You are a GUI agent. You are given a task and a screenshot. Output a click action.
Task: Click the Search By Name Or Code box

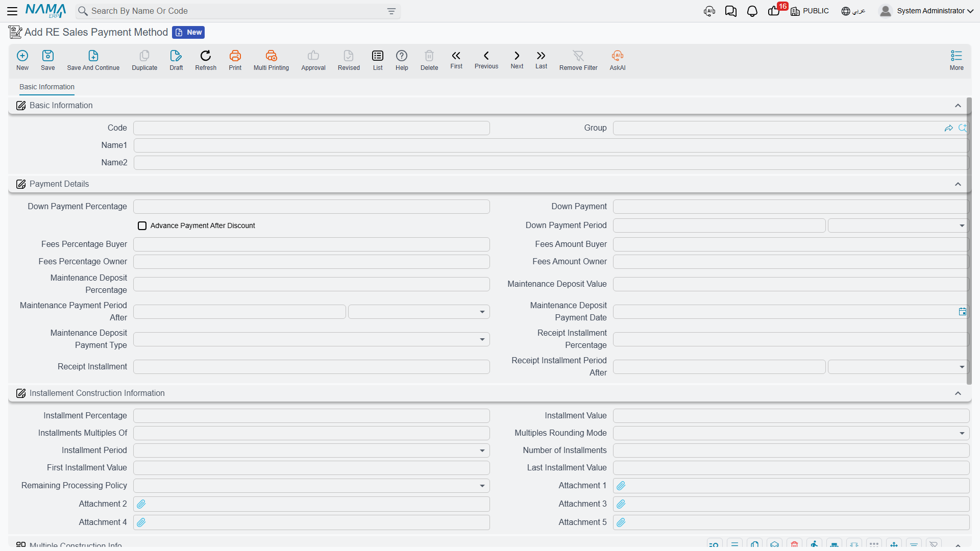tap(238, 11)
